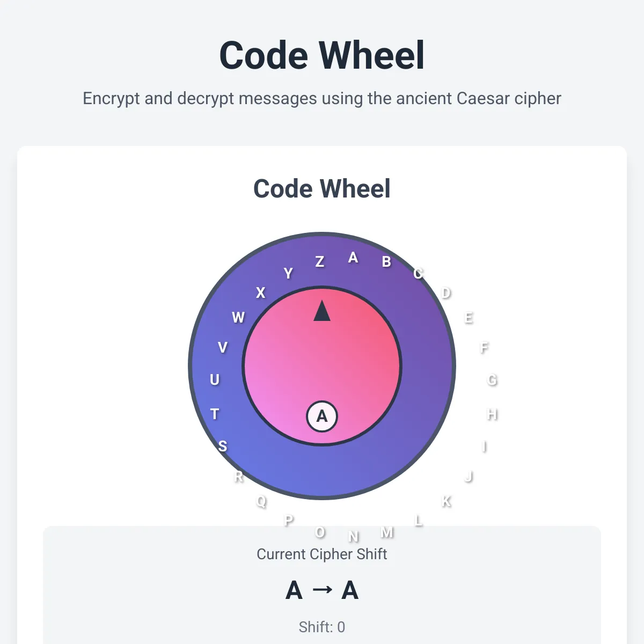Select letter Z on the outer ring

(x=320, y=262)
